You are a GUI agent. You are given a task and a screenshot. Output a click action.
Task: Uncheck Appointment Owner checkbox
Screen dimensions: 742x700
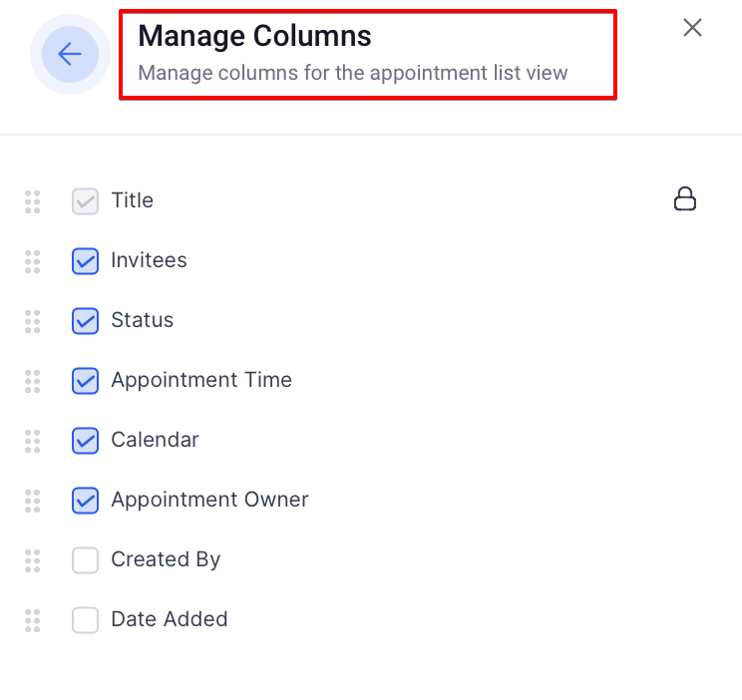[x=86, y=501]
